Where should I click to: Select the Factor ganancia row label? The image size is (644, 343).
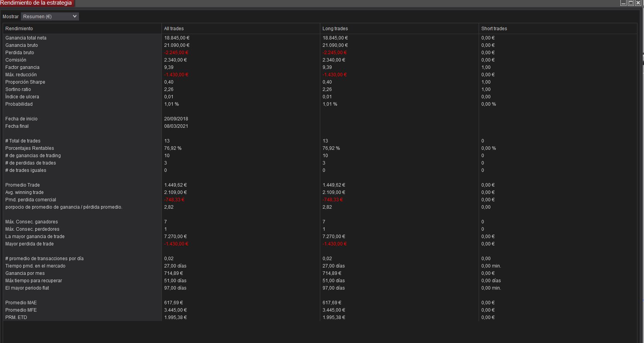pos(22,67)
